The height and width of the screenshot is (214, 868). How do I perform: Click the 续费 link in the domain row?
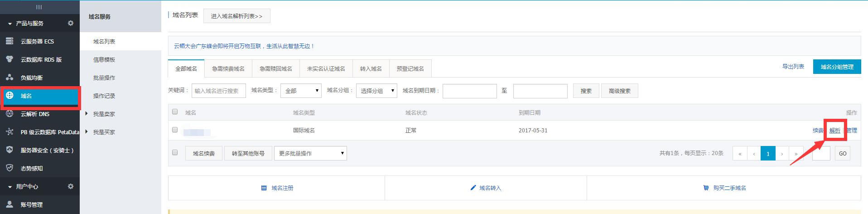pos(818,131)
